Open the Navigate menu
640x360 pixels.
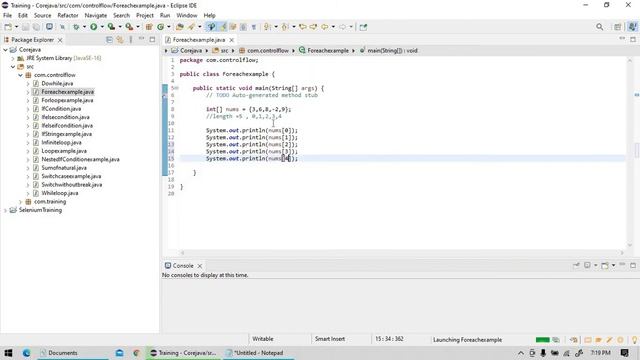click(96, 15)
